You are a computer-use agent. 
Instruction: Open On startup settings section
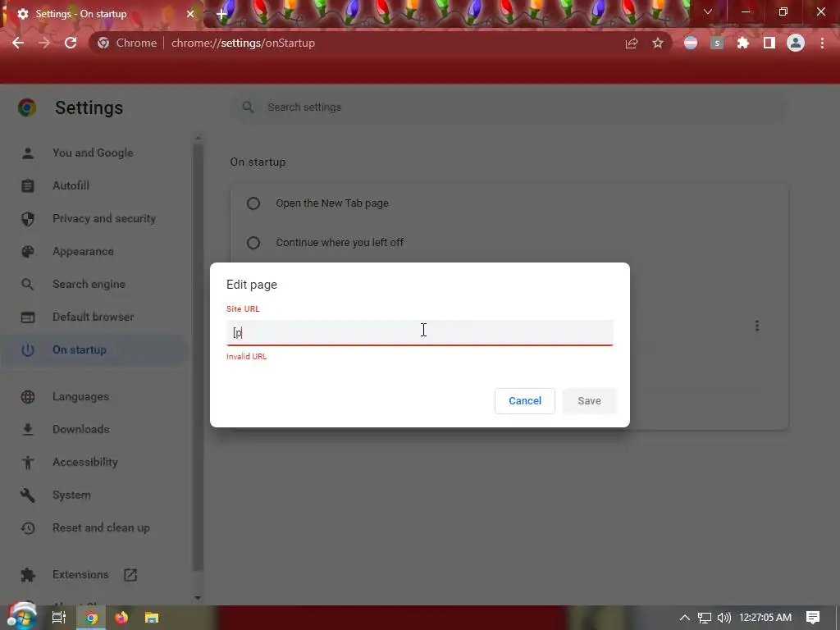point(80,349)
